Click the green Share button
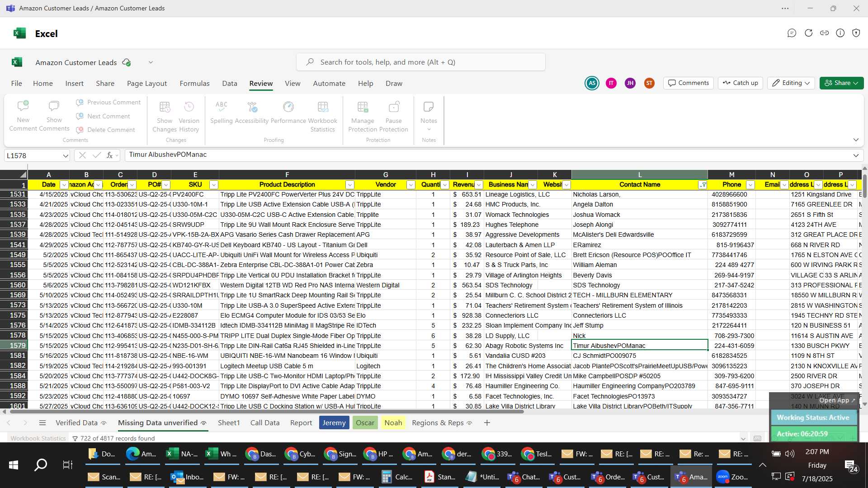This screenshot has height=488, width=868. point(841,83)
